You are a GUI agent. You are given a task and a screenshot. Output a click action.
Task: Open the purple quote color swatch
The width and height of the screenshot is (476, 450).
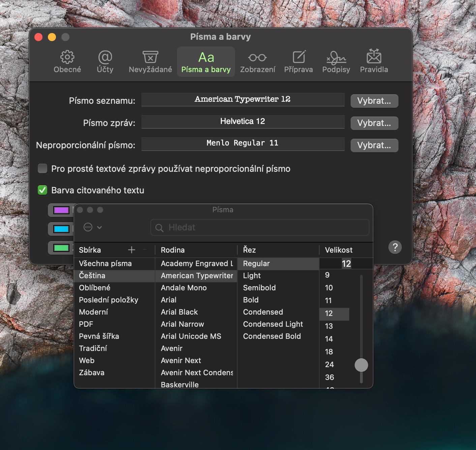coord(61,210)
